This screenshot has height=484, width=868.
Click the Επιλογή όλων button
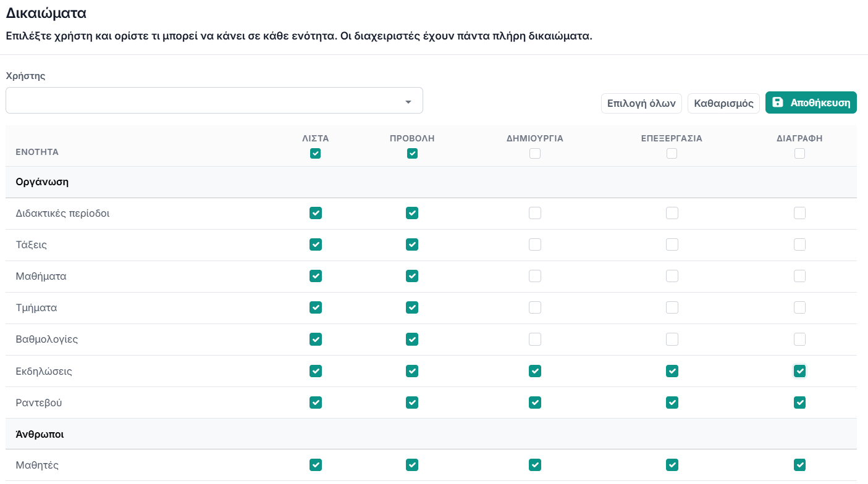click(x=641, y=103)
